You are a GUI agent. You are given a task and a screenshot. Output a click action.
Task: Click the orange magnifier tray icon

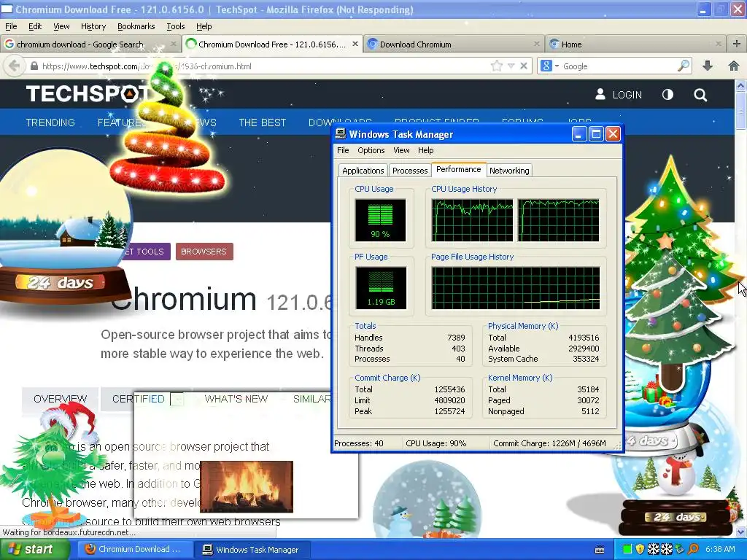pos(693,549)
